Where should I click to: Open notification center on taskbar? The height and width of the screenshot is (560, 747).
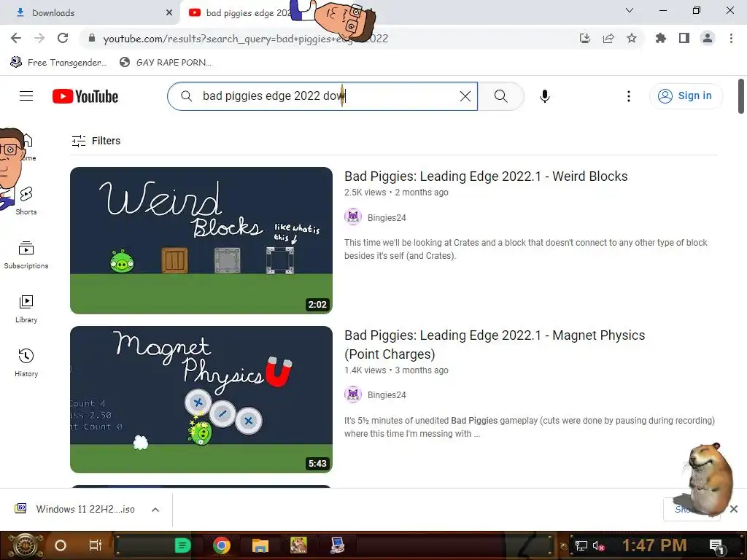[716, 546]
